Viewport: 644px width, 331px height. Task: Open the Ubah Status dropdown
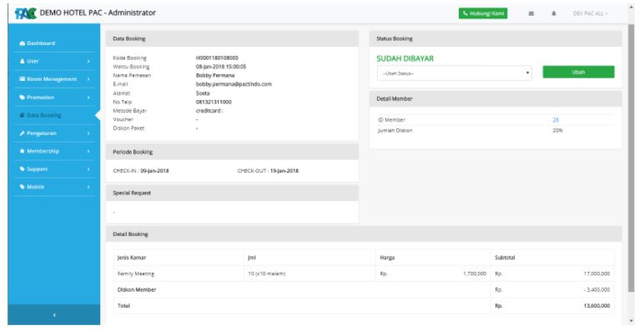[455, 73]
